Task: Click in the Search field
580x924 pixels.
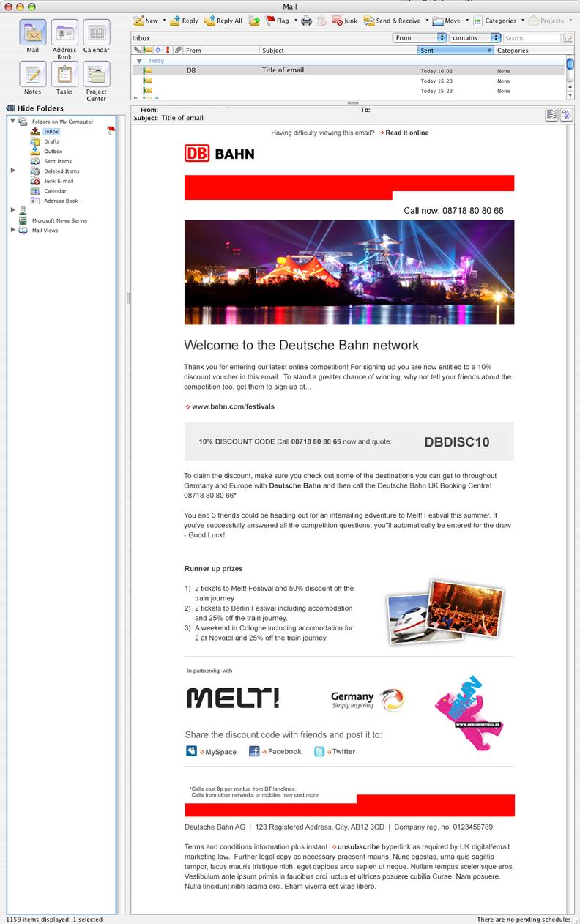Action: 532,37
